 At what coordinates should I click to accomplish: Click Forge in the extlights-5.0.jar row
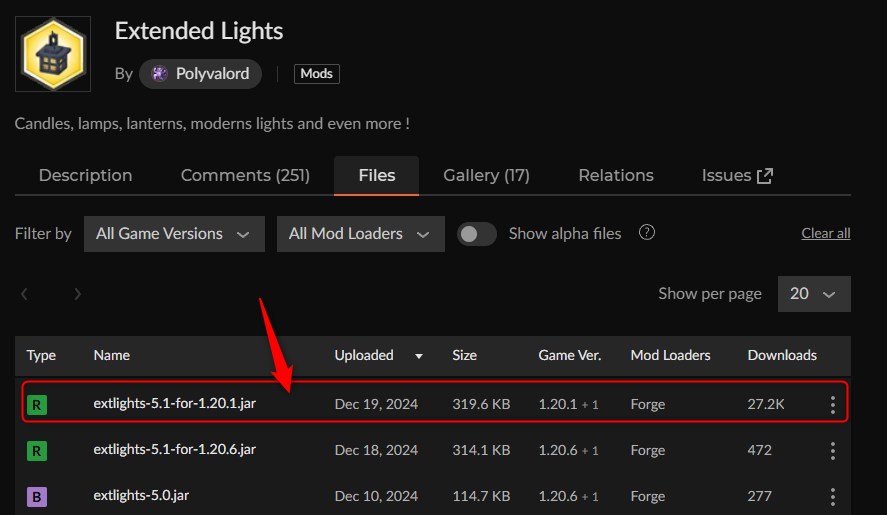click(648, 496)
